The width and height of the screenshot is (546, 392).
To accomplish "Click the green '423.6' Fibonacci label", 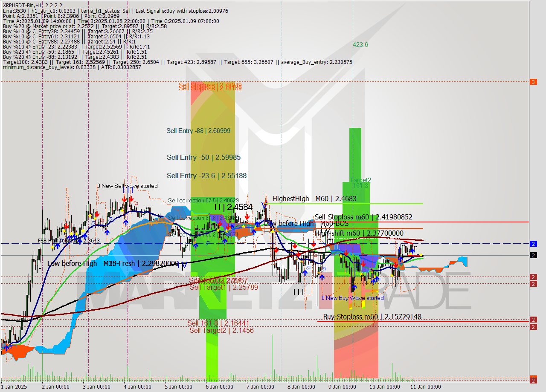I will (360, 45).
